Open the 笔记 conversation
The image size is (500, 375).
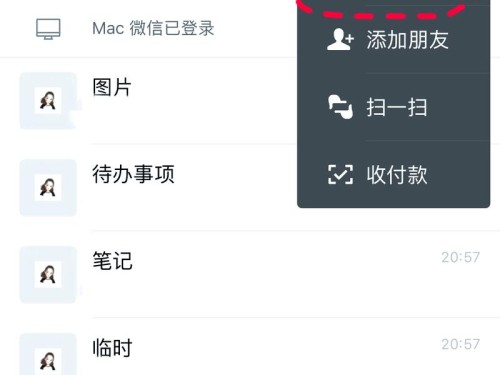tap(250, 275)
